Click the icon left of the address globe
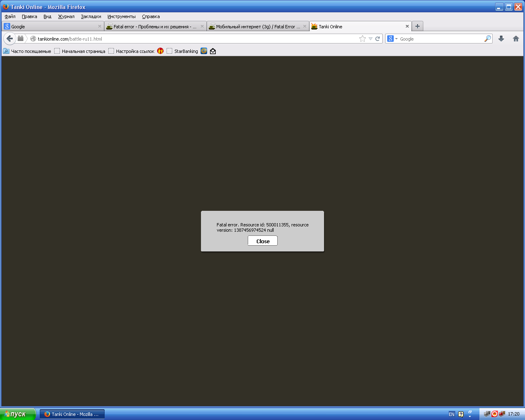Image resolution: width=525 pixels, height=420 pixels. [21, 39]
